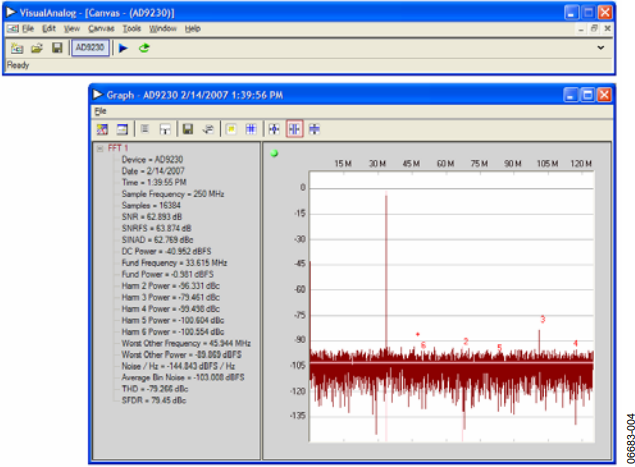The width and height of the screenshot is (635, 467).
Task: Open the Canvas menu
Action: pyautogui.click(x=101, y=29)
